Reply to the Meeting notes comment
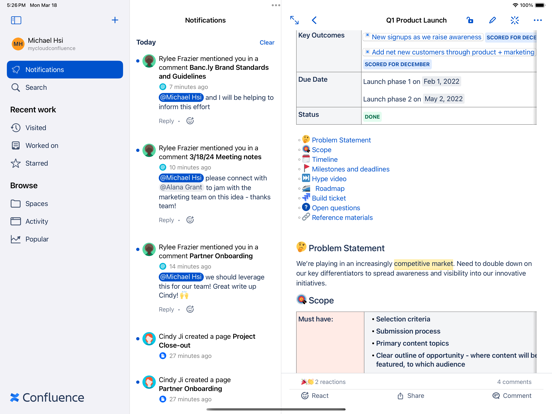Screen dimensions: 552x414 [166, 220]
